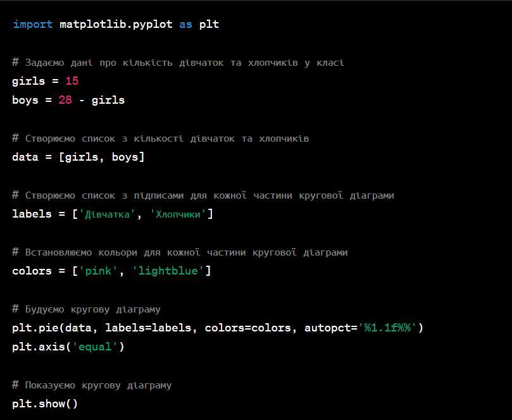Click the 'labels =' variable name
The height and width of the screenshot is (420, 512).
pyautogui.click(x=32, y=214)
